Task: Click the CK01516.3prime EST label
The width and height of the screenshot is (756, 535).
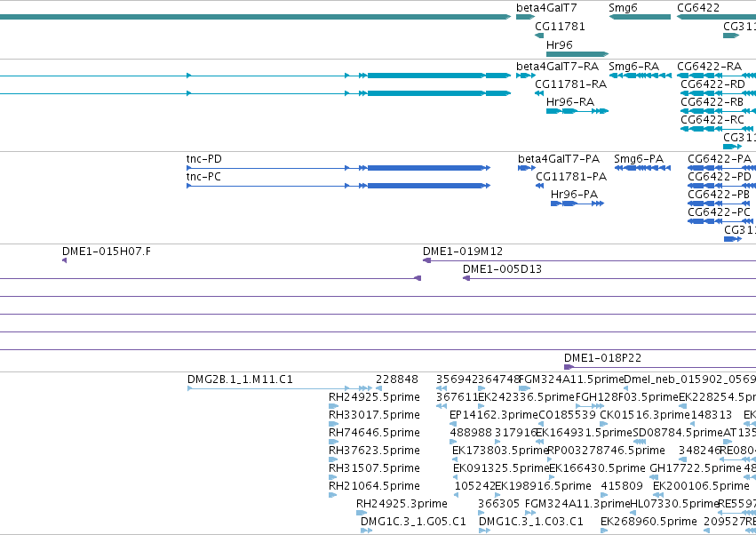Action: (645, 415)
